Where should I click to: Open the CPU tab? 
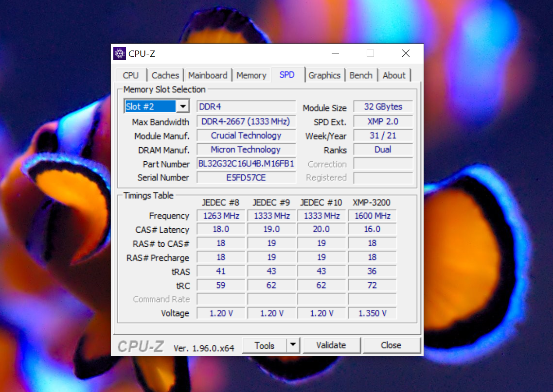pos(131,75)
